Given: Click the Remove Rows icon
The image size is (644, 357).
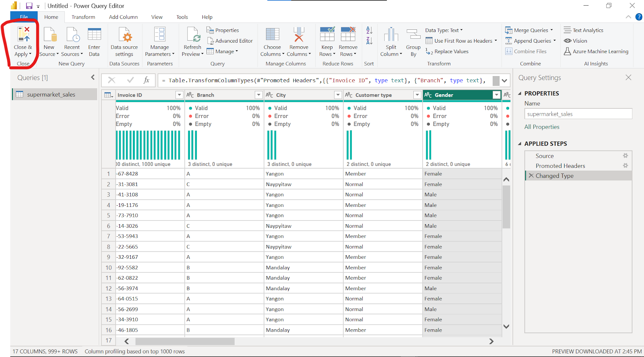Looking at the screenshot, I should point(348,35).
